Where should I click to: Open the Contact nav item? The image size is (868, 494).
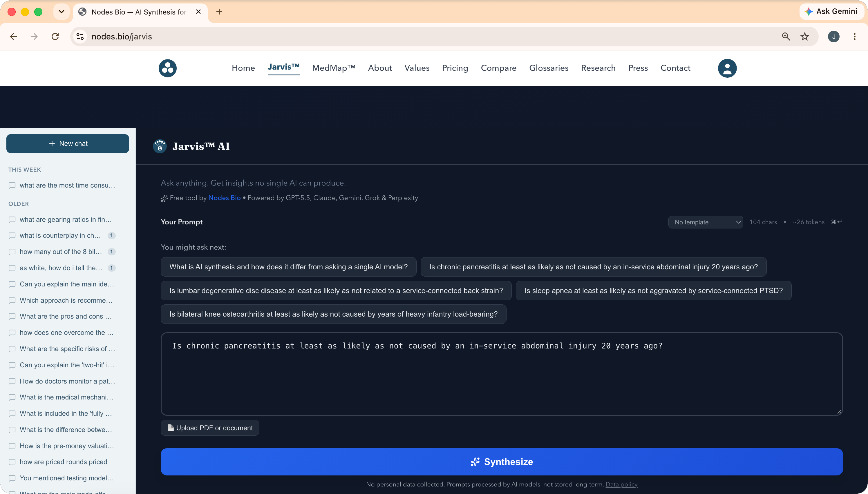[675, 68]
